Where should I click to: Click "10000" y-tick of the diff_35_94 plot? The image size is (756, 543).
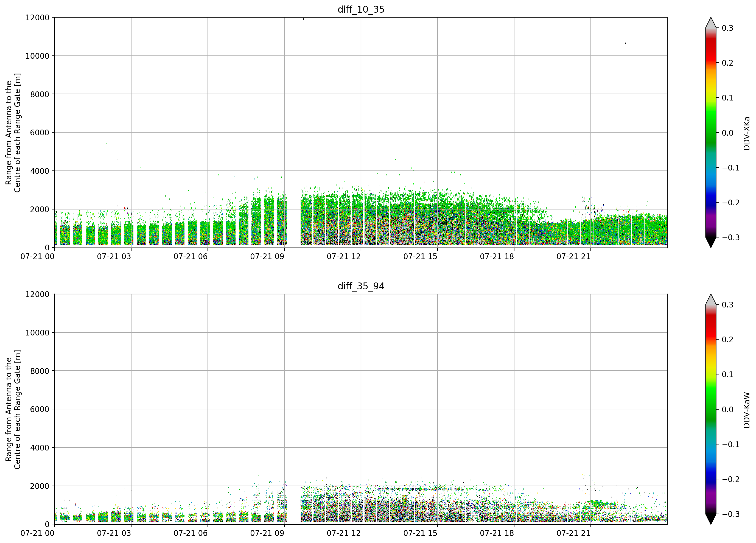(37, 333)
